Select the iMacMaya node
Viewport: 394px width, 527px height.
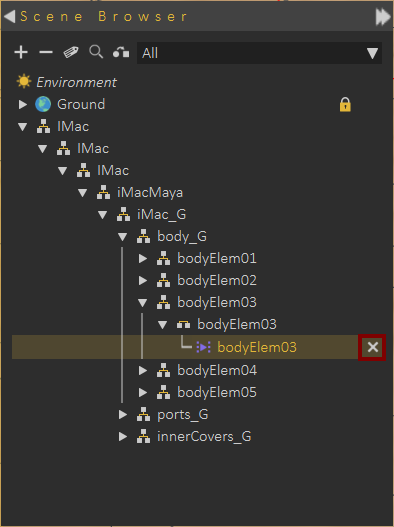(150, 193)
